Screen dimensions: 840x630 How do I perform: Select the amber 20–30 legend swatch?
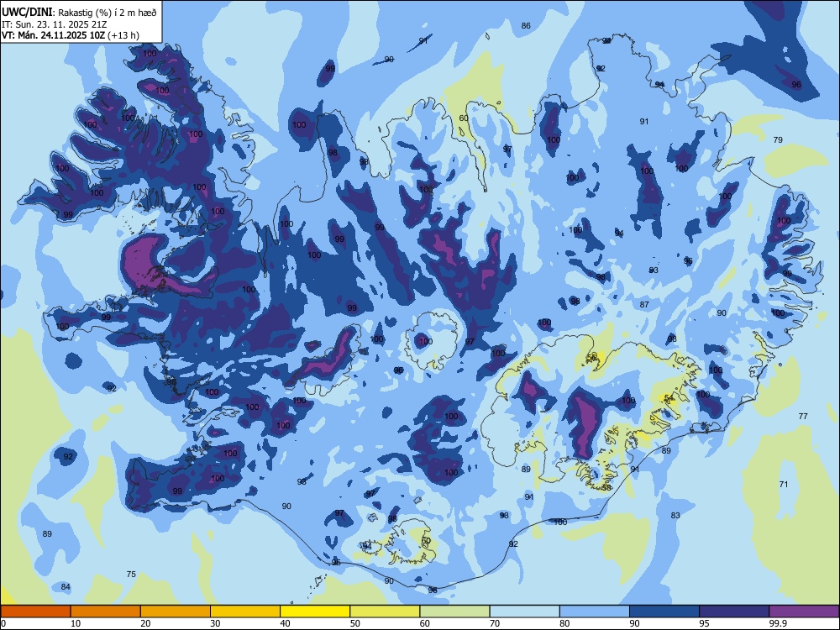pos(176,612)
